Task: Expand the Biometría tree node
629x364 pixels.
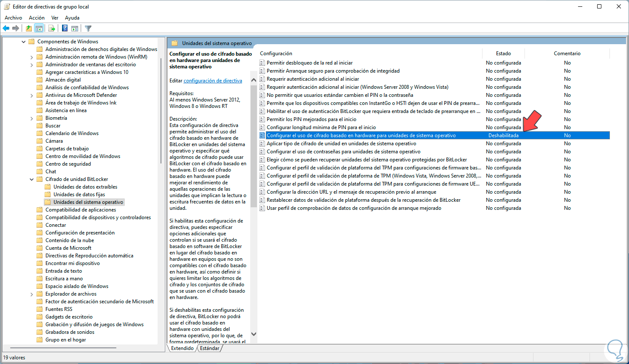Action: [x=31, y=118]
